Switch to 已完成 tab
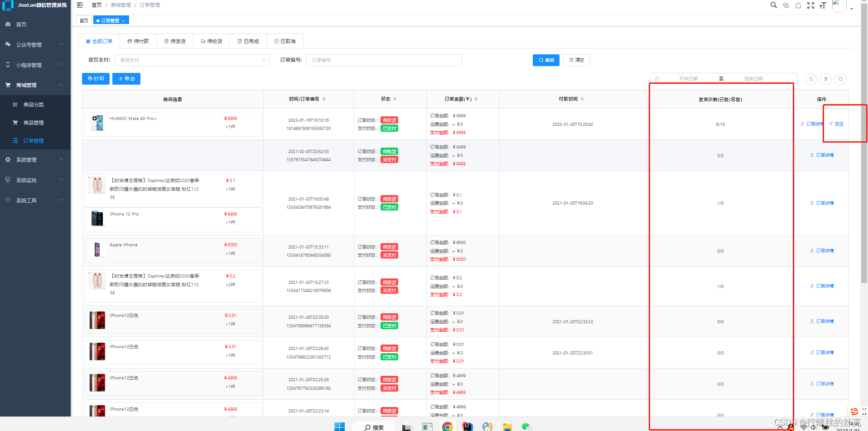This screenshot has width=868, height=431. click(x=248, y=41)
